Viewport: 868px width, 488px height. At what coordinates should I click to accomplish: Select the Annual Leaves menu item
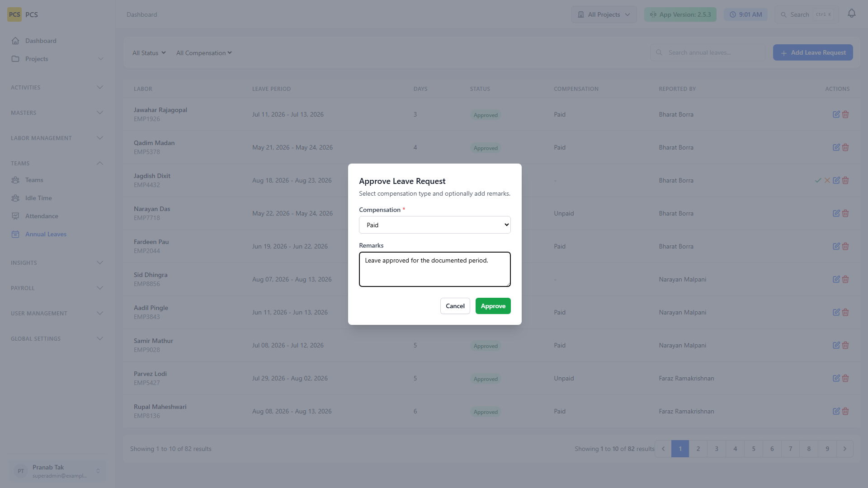point(57,234)
